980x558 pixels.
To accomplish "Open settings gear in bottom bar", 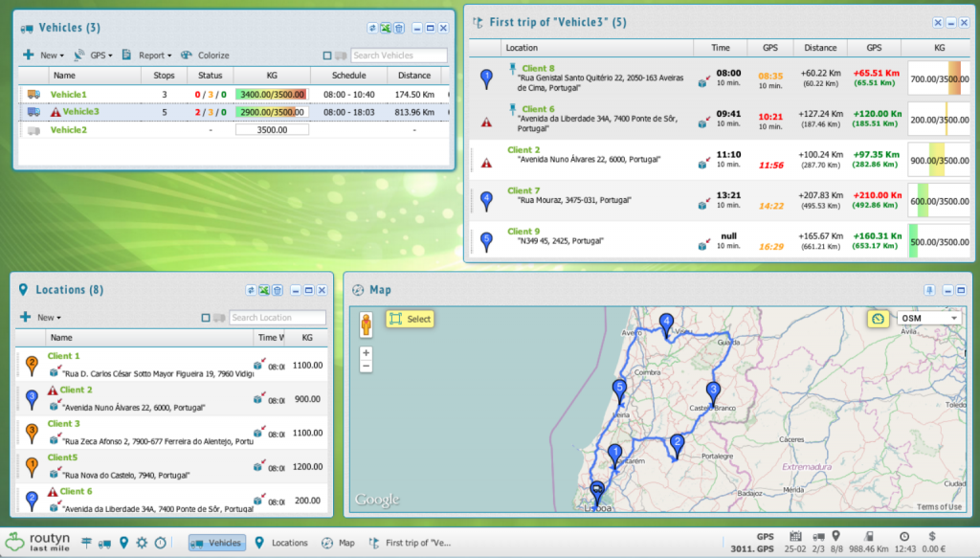I will [x=142, y=543].
